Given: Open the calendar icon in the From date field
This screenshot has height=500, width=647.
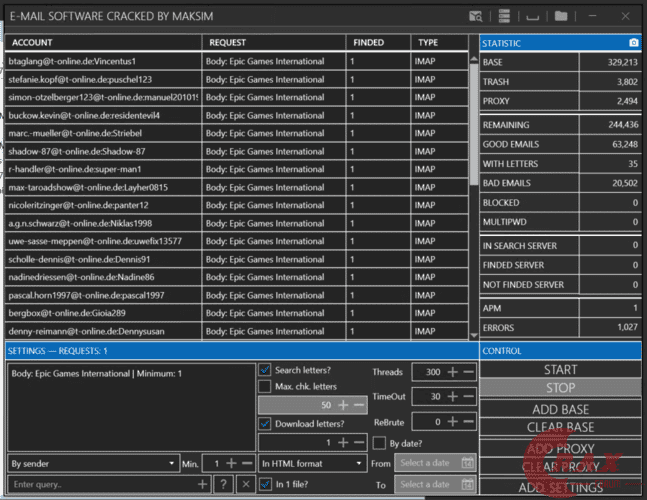Looking at the screenshot, I should coord(467,463).
